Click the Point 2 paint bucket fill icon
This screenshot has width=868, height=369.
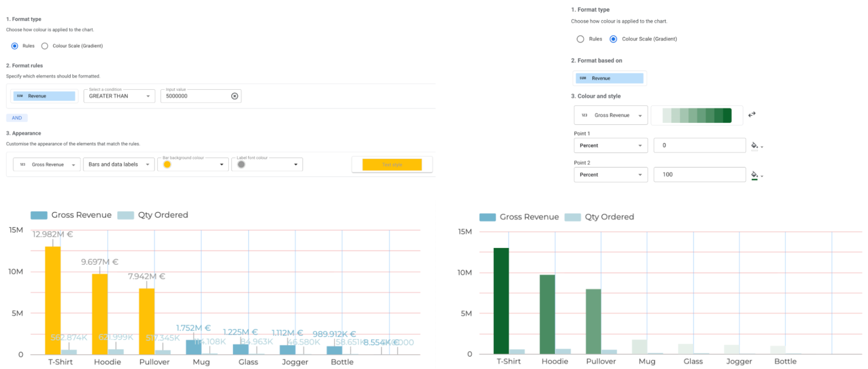(x=755, y=175)
